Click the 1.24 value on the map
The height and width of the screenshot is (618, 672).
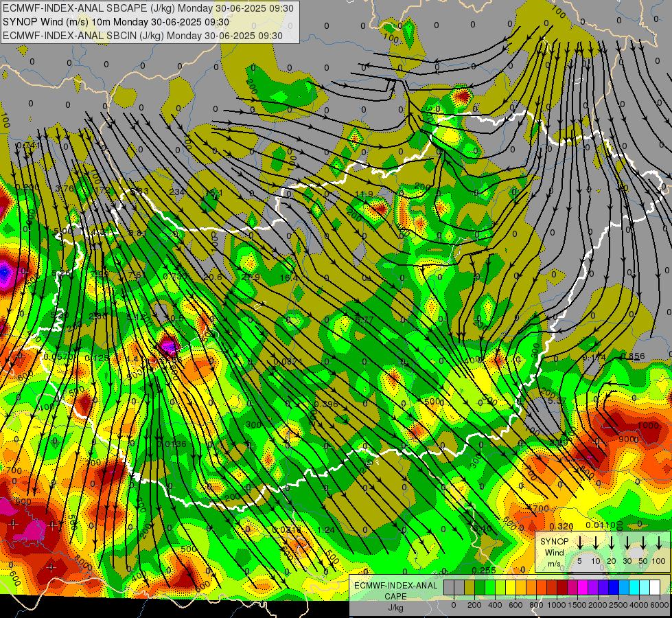[326, 529]
